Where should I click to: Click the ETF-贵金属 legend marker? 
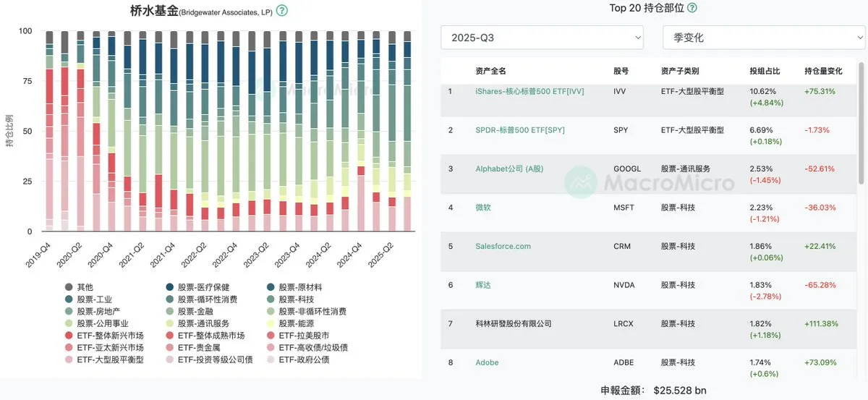[169, 348]
